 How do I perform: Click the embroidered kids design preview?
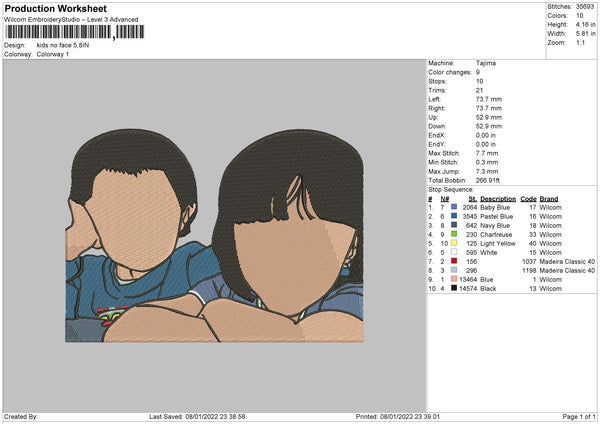pos(214,235)
